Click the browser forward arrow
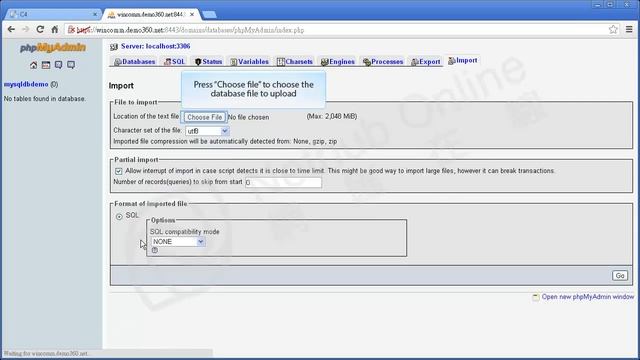Image resolution: width=640 pixels, height=360 pixels. [25, 29]
